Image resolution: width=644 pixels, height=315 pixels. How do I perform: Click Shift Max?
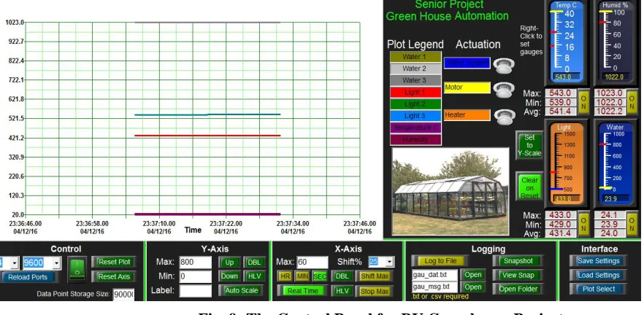pos(374,276)
